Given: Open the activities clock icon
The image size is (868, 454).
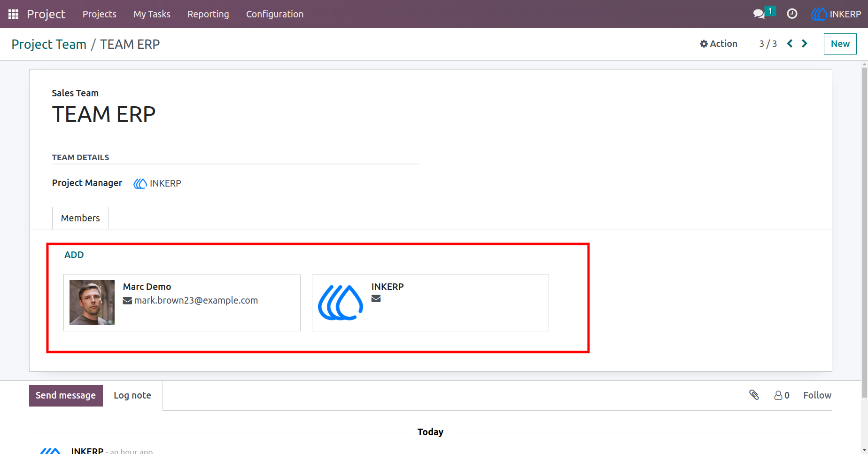Looking at the screenshot, I should (x=792, y=14).
